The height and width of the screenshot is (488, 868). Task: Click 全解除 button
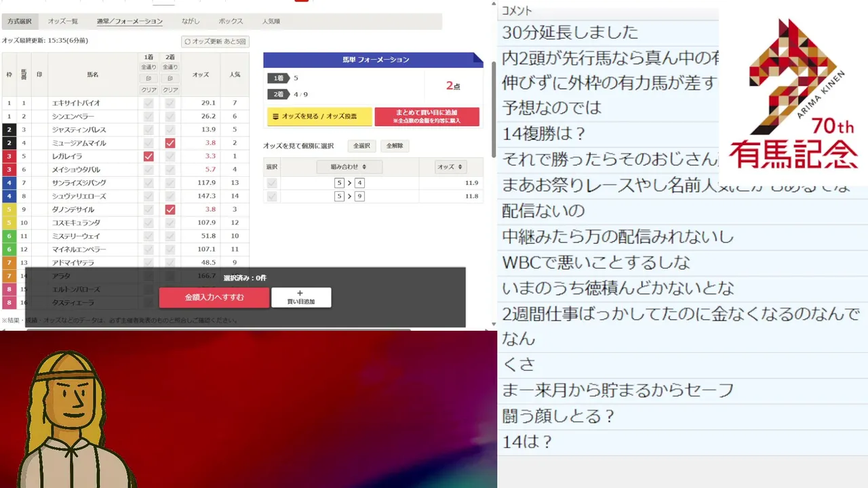pyautogui.click(x=394, y=146)
